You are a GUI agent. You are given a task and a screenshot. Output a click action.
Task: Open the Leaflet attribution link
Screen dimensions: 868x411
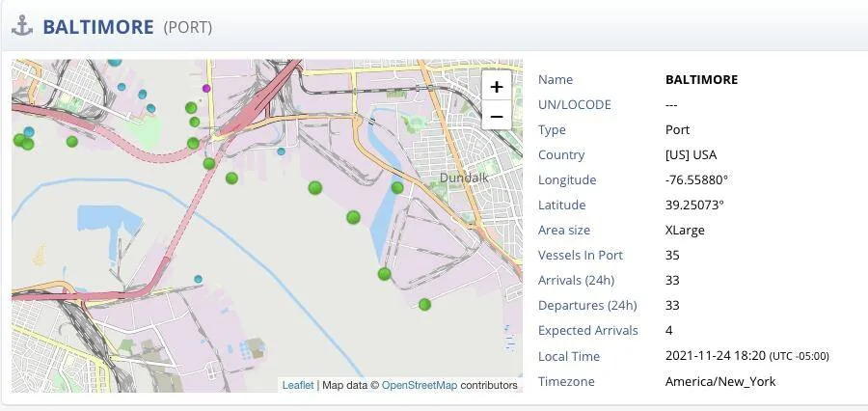pyautogui.click(x=298, y=385)
